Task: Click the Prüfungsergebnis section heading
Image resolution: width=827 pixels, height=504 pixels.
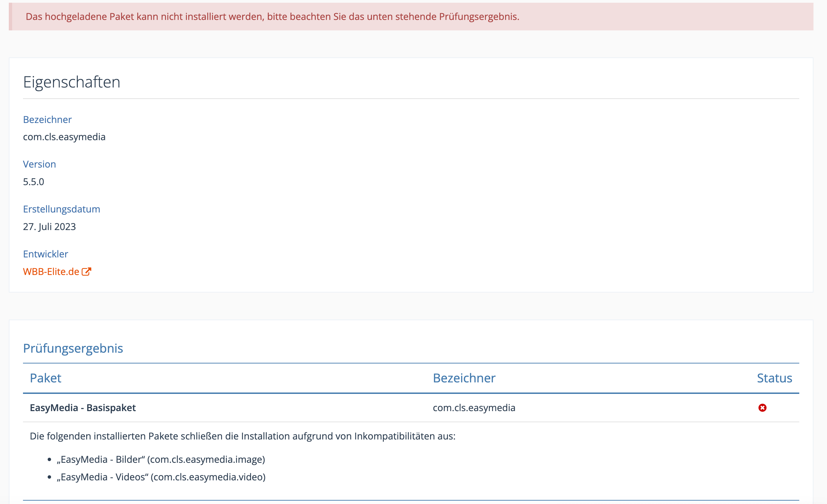Action: coord(73,348)
